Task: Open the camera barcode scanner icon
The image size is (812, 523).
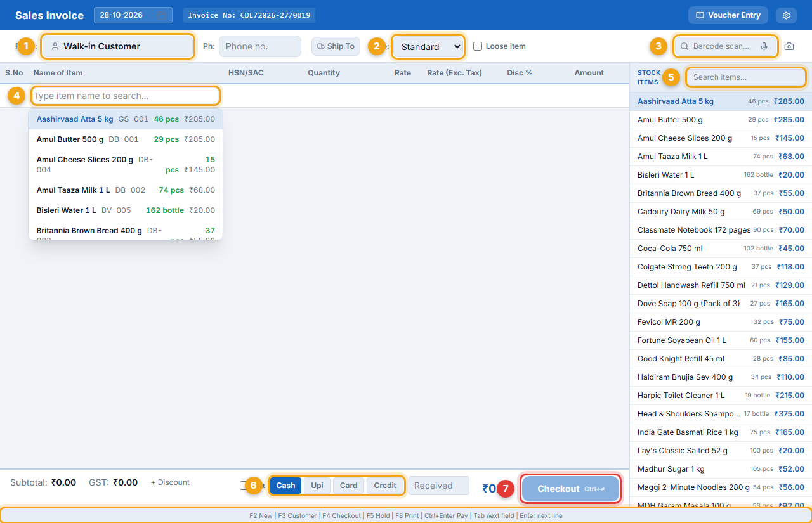Action: [x=789, y=46]
